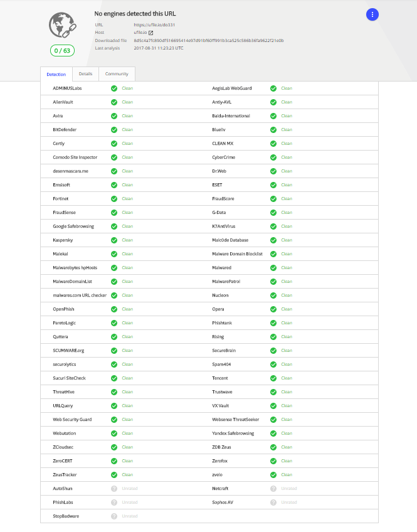Select the ThreatHive engine name
Image resolution: width=417 pixels, height=532 pixels.
[63, 392]
